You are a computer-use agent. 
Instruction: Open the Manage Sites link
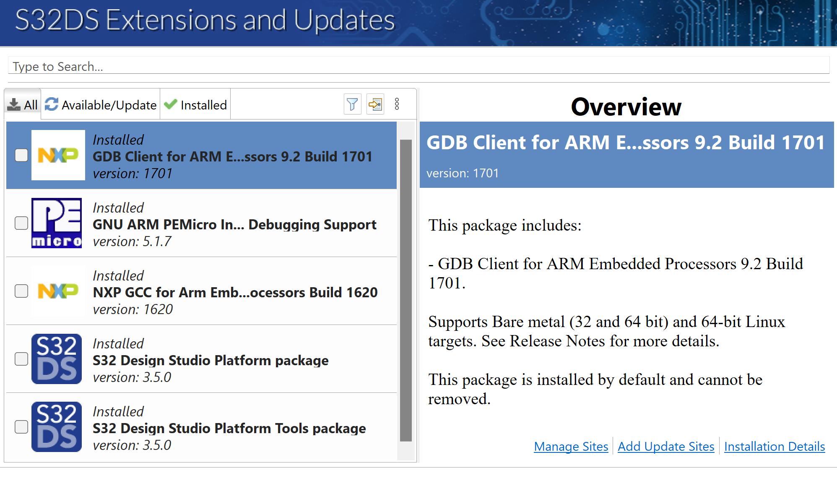click(571, 447)
